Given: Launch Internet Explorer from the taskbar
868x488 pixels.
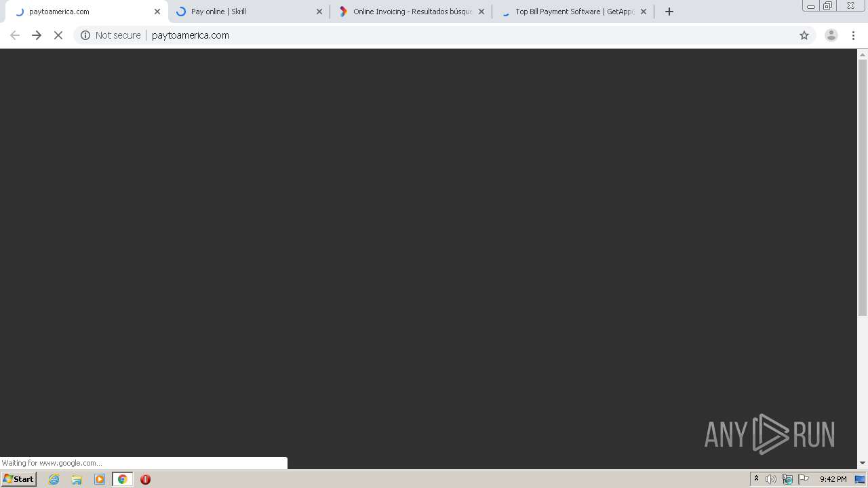Looking at the screenshot, I should (54, 479).
